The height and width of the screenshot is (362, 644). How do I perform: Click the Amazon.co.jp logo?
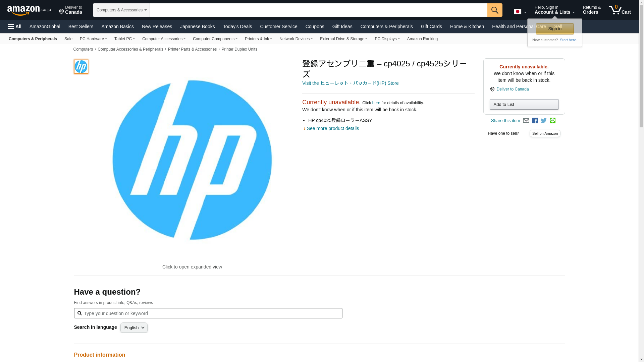29,10
